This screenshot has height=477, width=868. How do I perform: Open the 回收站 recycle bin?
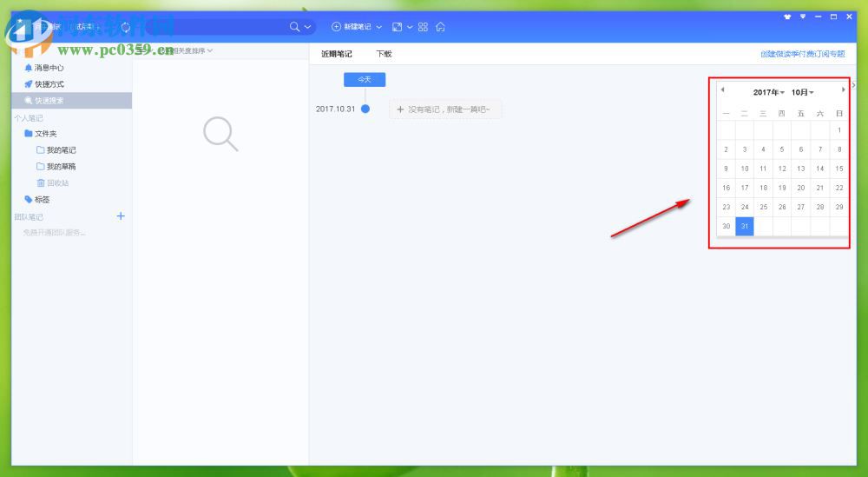[53, 182]
